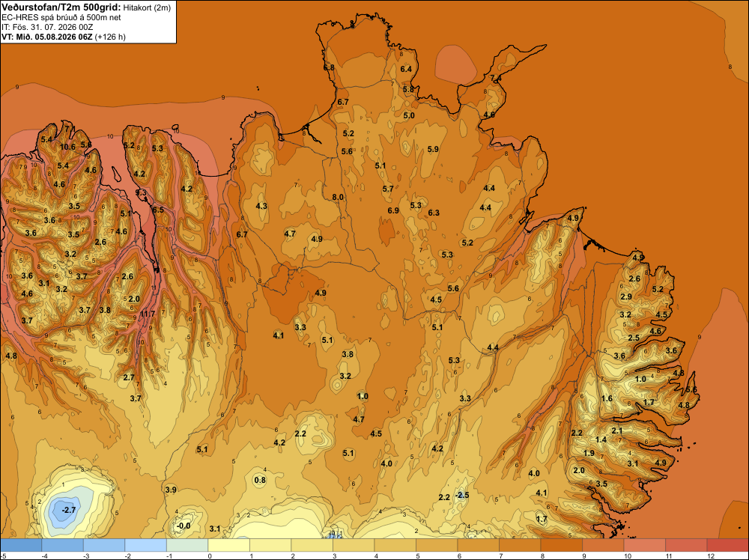Screen dimensions: 749x560
Task: Click the valid time 'VT: Mið. 05.08.2026 06Z'
Action: pos(47,37)
